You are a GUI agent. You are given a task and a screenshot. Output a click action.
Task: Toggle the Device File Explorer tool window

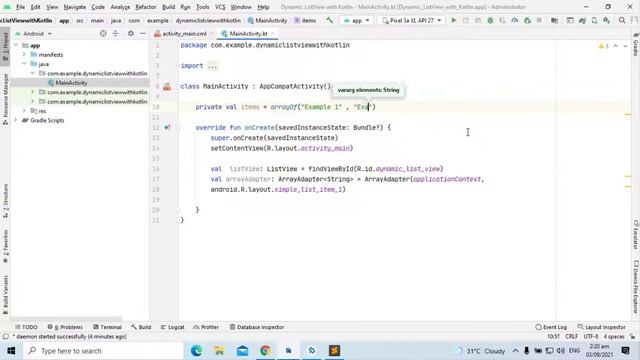[636, 287]
